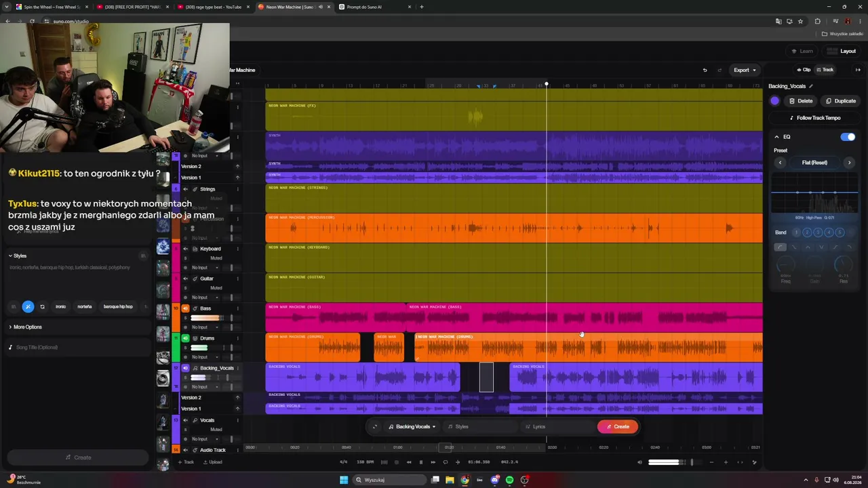868x488 pixels.
Task: Expand versions arrow beside Backing_Vocals Version 2
Action: (x=237, y=398)
